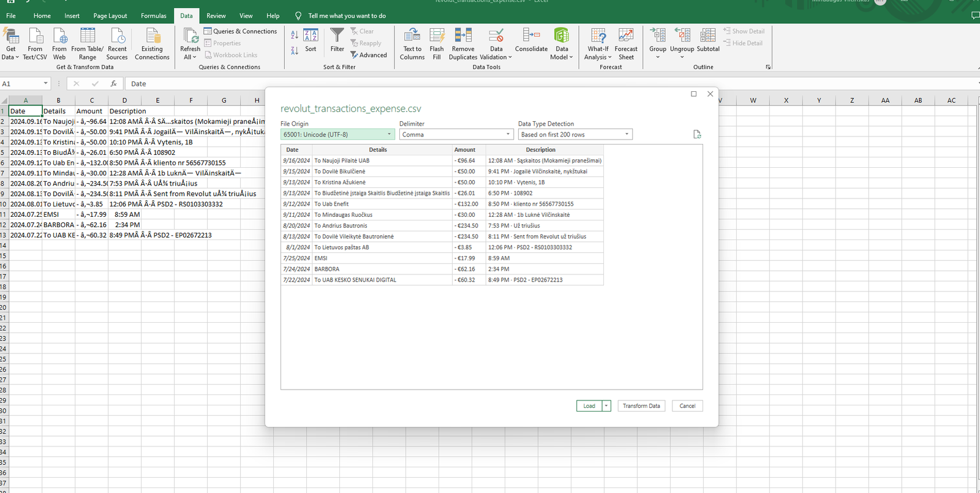The width and height of the screenshot is (980, 493).
Task: Open Data Validation
Action: 496,44
